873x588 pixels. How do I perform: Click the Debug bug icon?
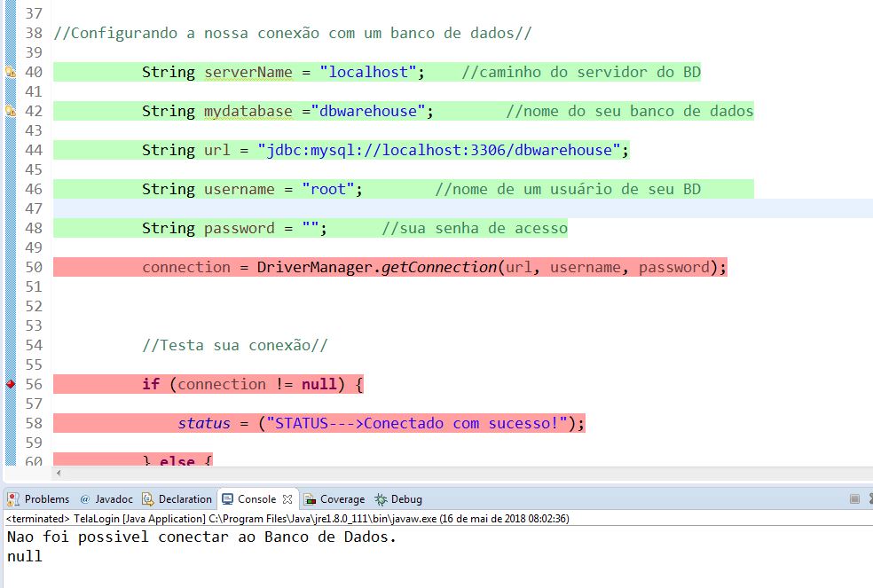pyautogui.click(x=381, y=499)
